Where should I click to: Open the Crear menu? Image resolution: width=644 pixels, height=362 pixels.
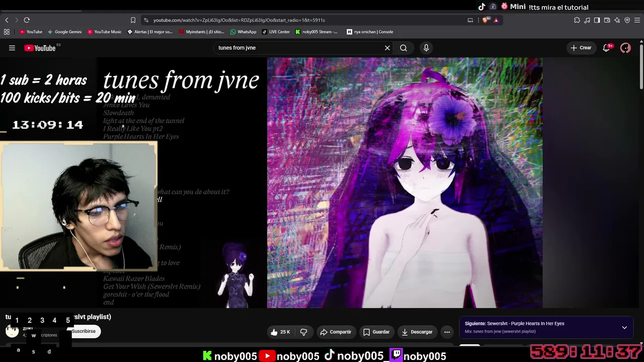point(581,48)
